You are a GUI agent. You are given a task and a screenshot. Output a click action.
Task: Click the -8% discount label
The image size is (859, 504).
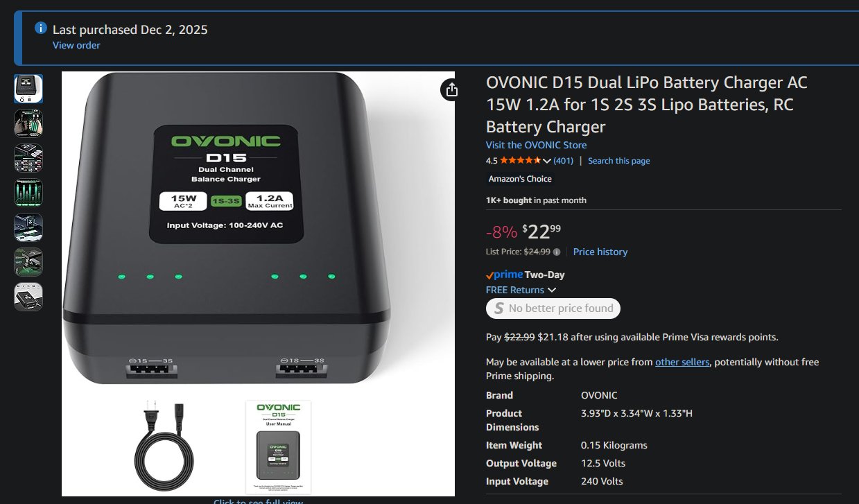(501, 232)
